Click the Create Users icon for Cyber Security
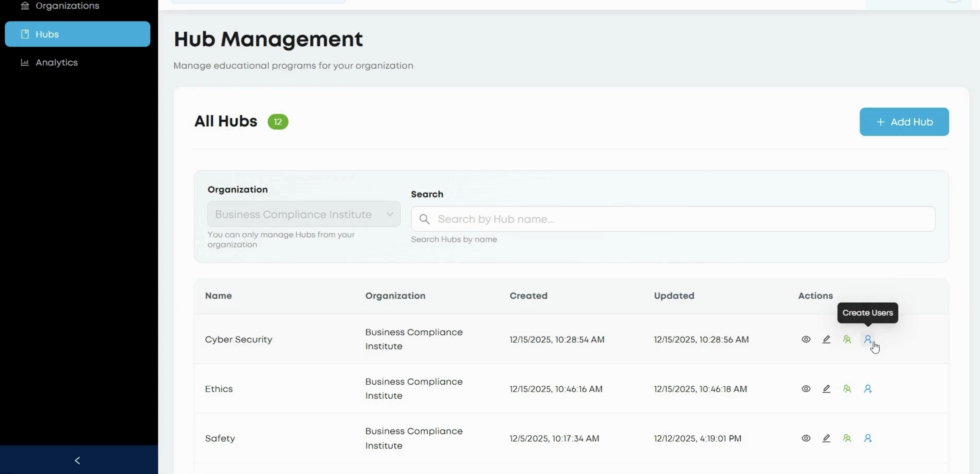This screenshot has height=474, width=980. [x=868, y=339]
